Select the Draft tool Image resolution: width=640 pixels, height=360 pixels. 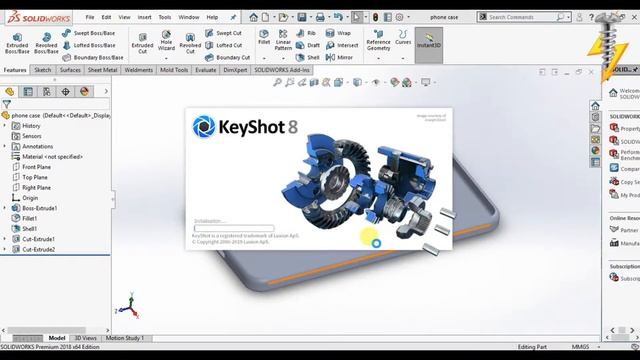point(308,45)
